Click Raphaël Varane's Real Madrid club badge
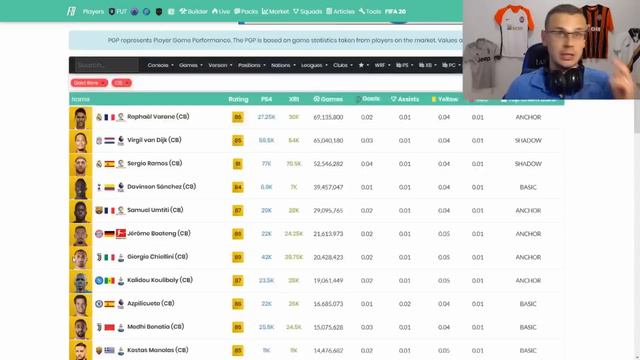This screenshot has width=640, height=360. (99, 117)
